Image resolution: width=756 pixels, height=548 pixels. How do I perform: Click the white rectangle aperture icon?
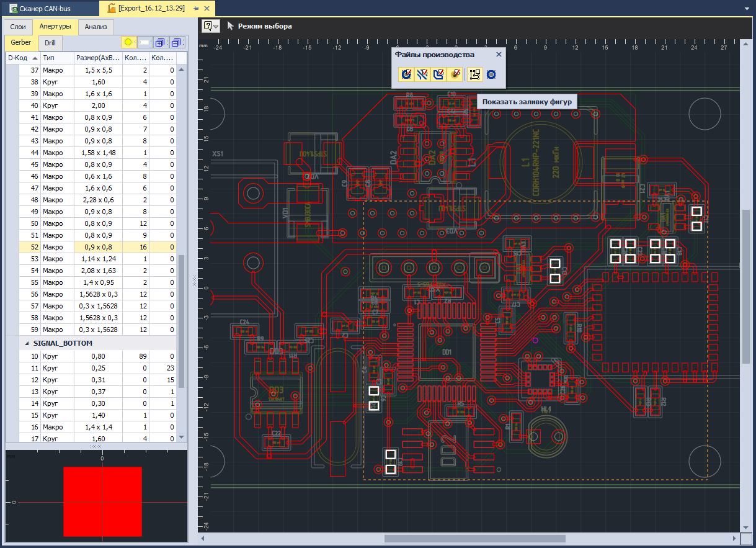[145, 42]
